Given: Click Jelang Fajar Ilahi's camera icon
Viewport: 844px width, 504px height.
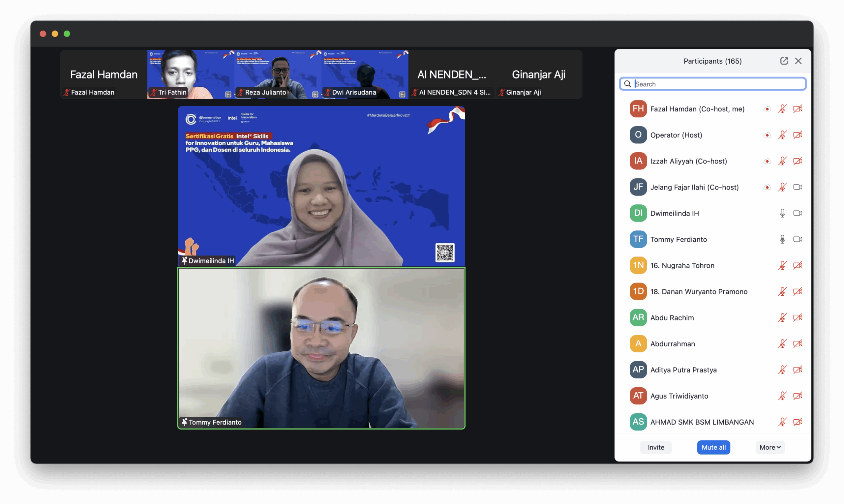Looking at the screenshot, I should 798,187.
